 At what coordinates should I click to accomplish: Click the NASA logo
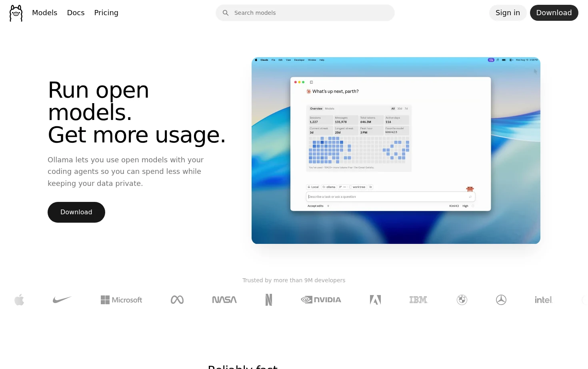point(224,300)
